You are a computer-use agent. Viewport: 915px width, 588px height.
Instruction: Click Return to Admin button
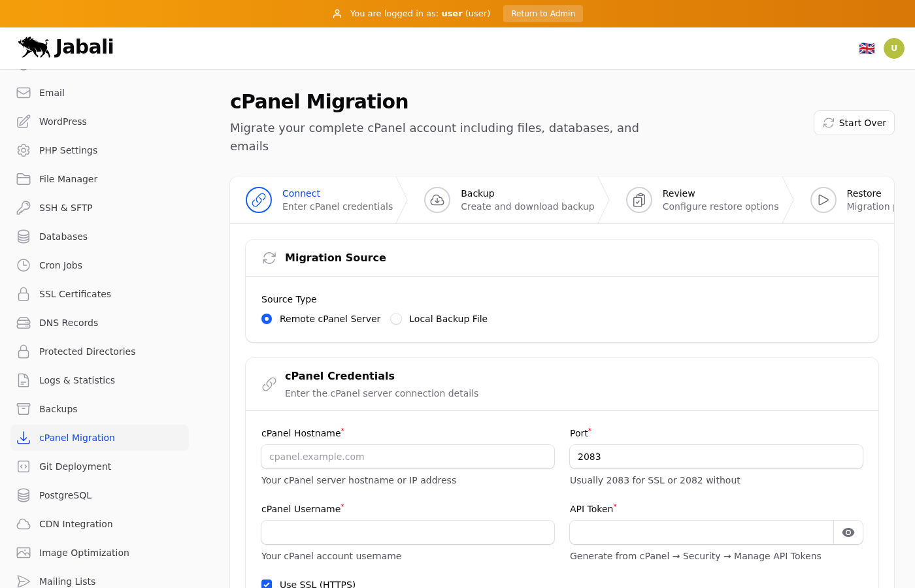[x=542, y=14]
